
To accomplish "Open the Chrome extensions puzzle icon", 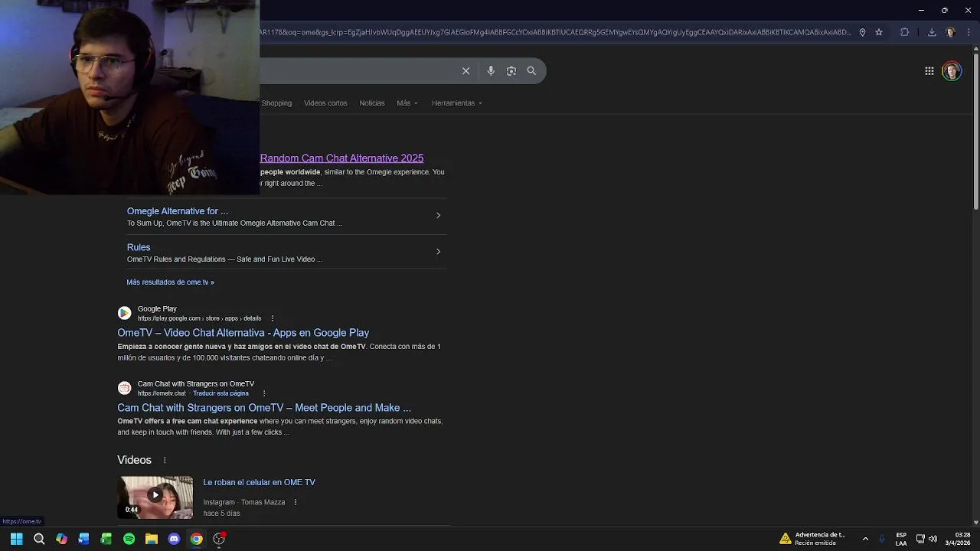I will coord(905,32).
